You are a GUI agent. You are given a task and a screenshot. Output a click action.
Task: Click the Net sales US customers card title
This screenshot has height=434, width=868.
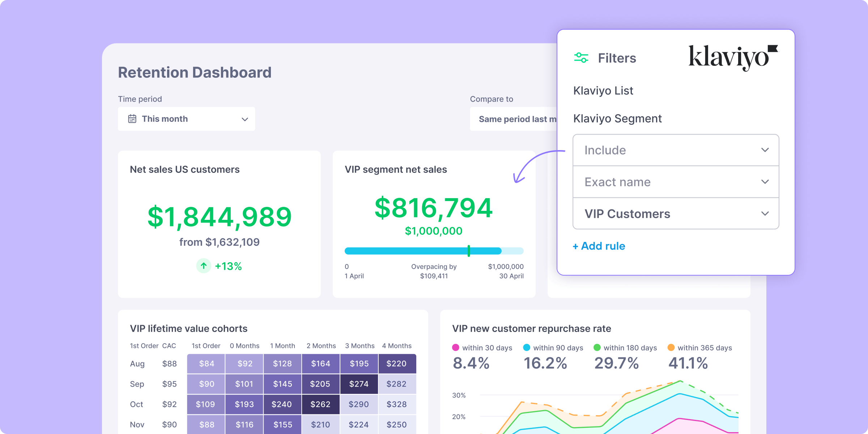[x=185, y=169]
